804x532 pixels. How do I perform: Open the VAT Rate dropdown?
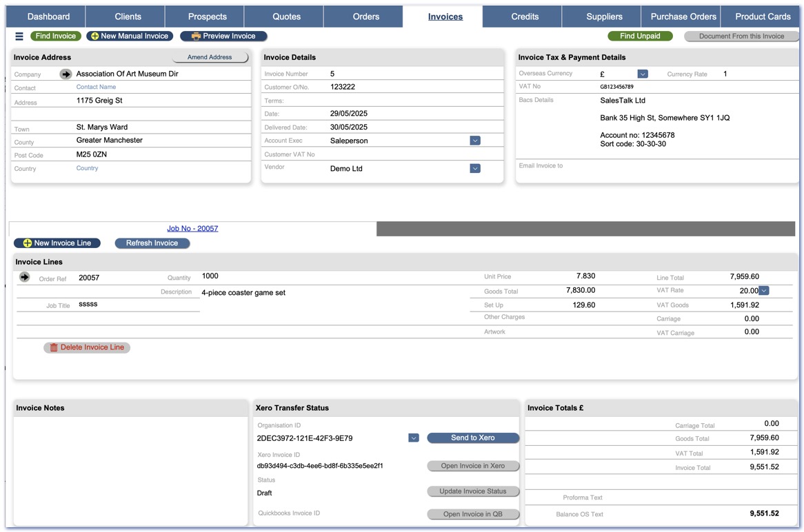click(x=764, y=291)
